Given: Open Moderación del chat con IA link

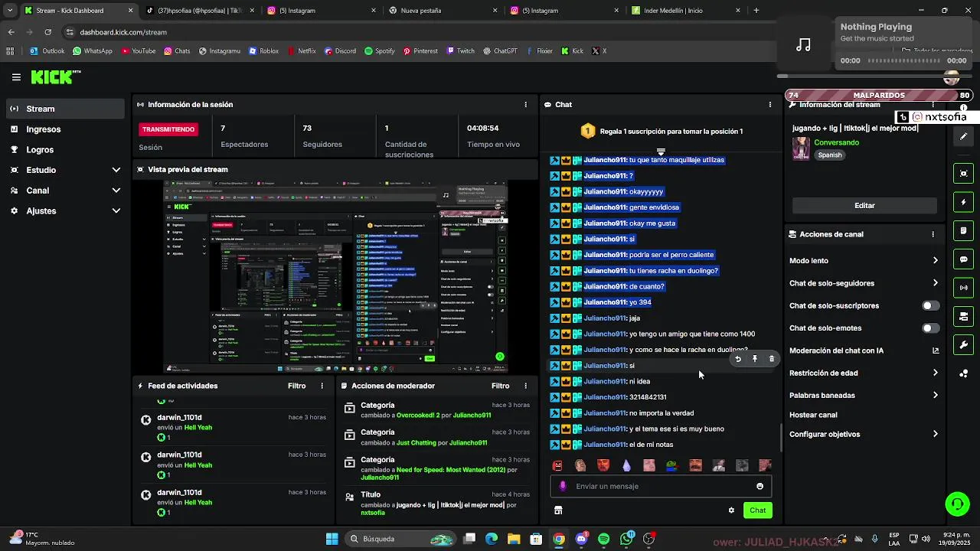Looking at the screenshot, I should point(864,351).
